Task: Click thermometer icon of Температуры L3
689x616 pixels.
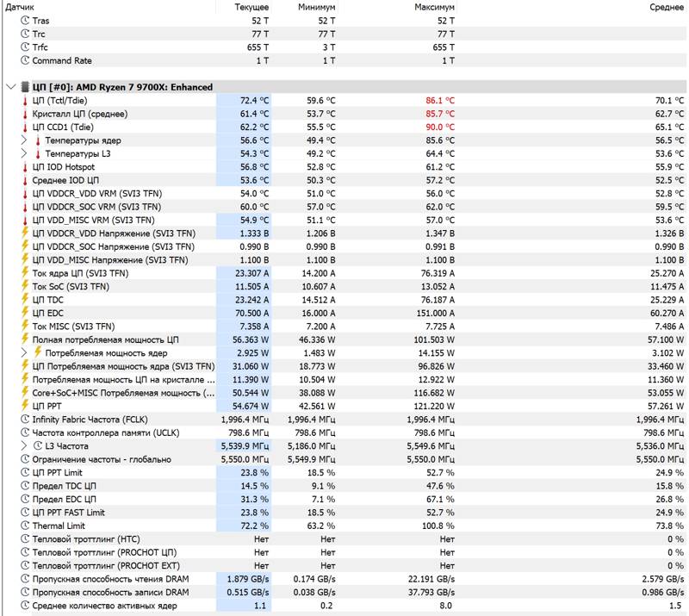Action: coord(38,154)
